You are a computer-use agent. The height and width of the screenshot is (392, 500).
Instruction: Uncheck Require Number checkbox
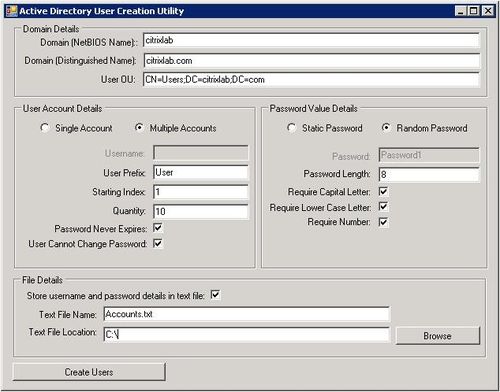tap(383, 222)
